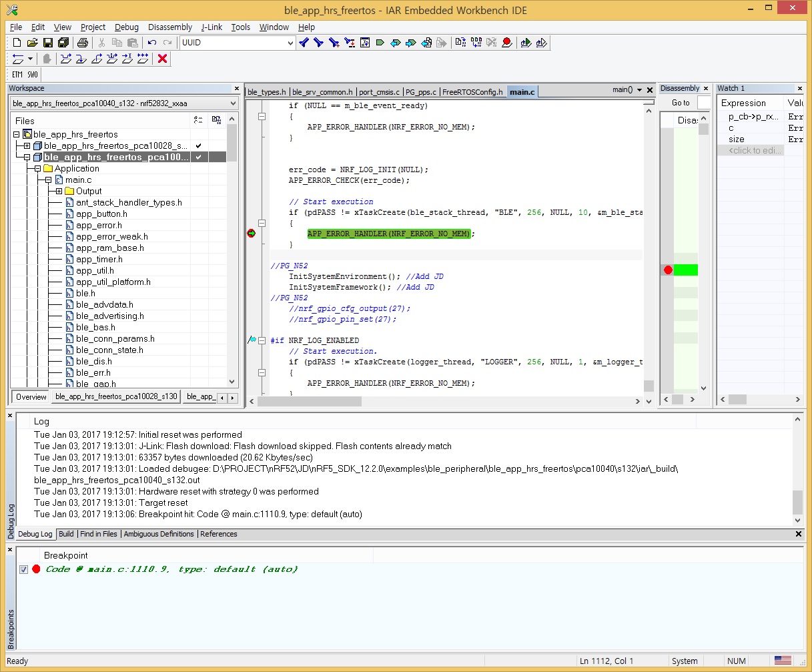This screenshot has width=812, height=672.
Task: Click the Find Previous icon
Action: [304, 43]
